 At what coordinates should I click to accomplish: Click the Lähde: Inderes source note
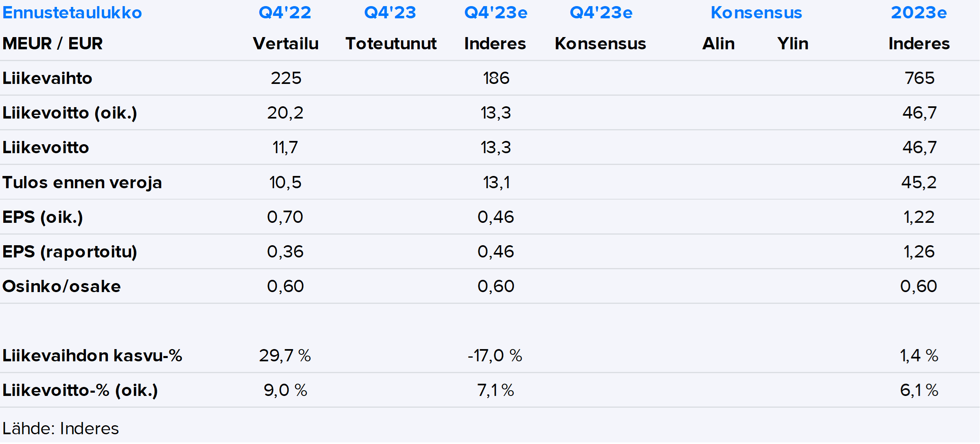pyautogui.click(x=60, y=429)
